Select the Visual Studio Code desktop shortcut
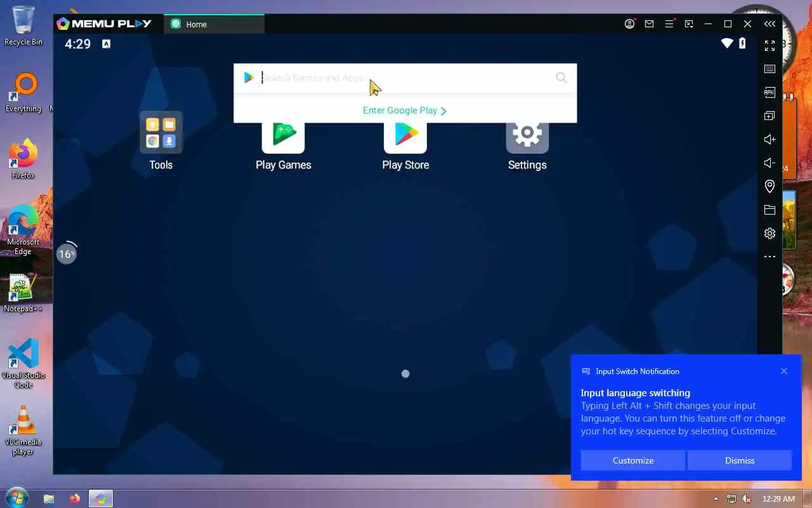 click(23, 364)
